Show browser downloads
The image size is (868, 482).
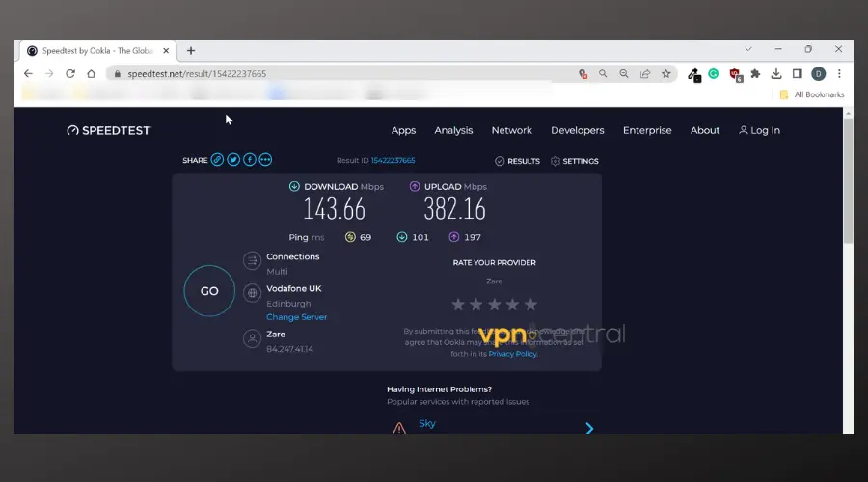pos(776,73)
